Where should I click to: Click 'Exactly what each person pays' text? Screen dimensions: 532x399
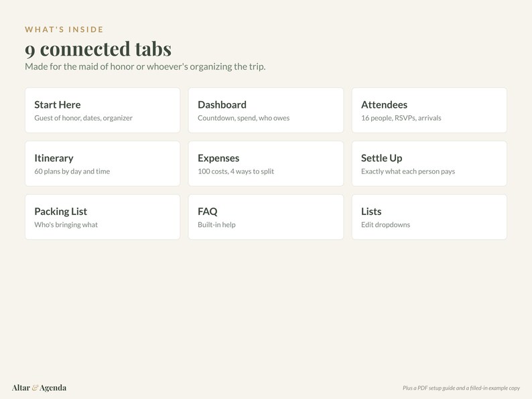pyautogui.click(x=408, y=171)
